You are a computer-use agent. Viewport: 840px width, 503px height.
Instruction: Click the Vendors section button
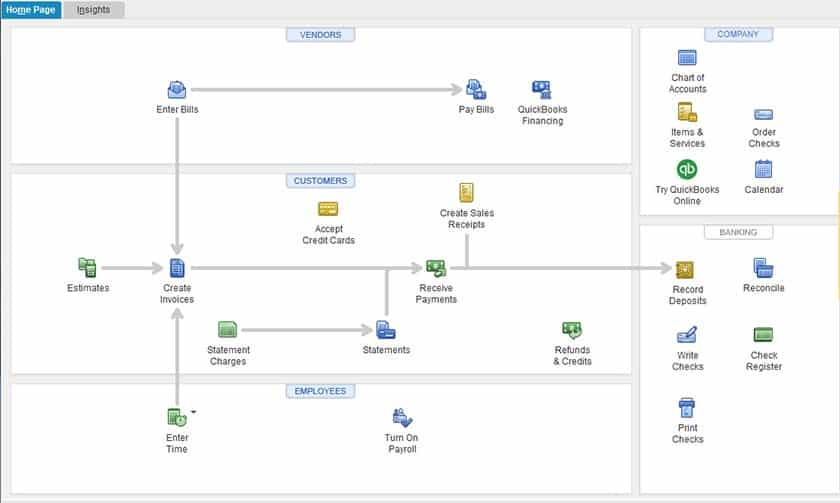320,35
